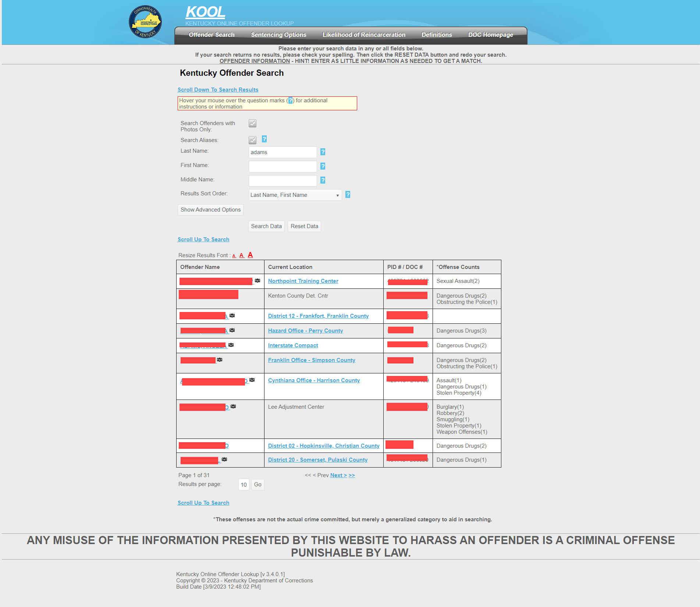This screenshot has width=700, height=607.
Task: Click camera icon in Franklin Office row
Action: click(x=220, y=360)
